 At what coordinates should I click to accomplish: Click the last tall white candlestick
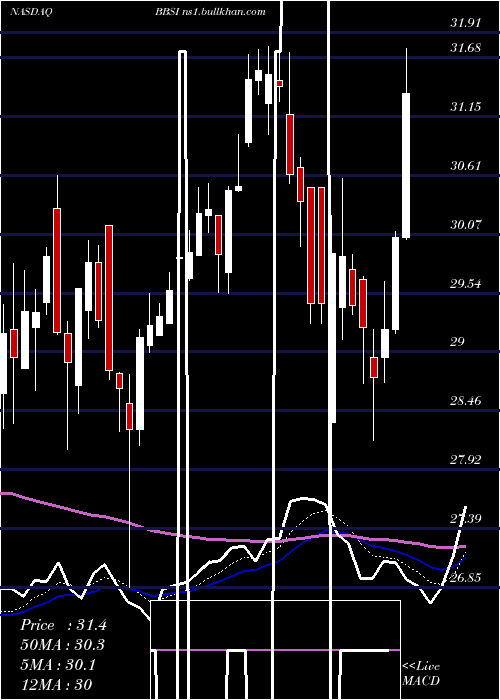coord(406,165)
